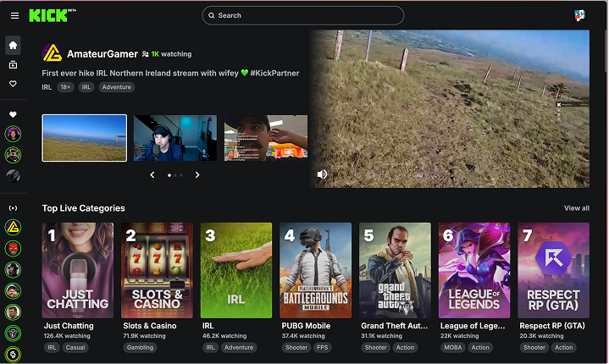Viewport: 609px width, 364px height.
Task: Click into the Search input field
Action: [305, 15]
